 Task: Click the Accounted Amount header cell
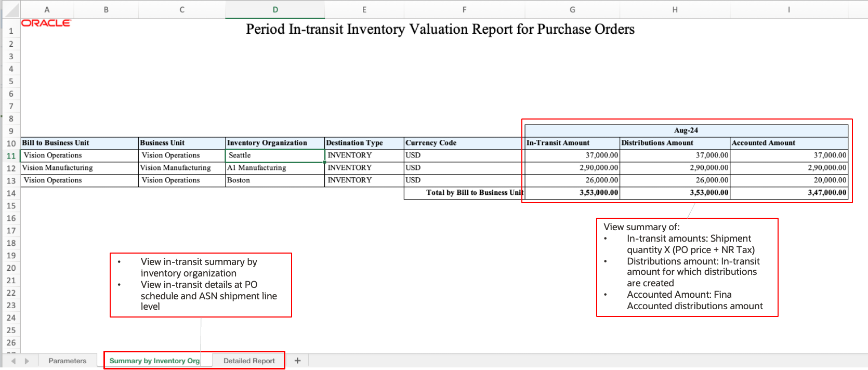click(789, 143)
